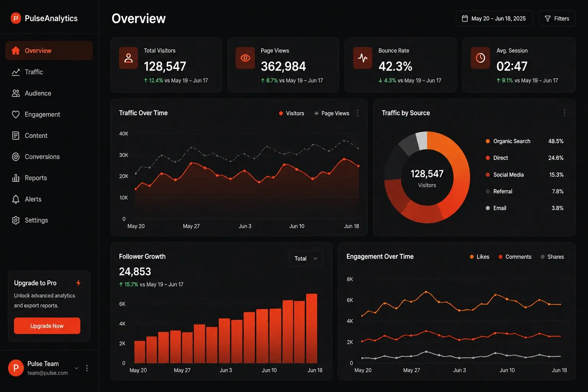Navigate to Engagement in sidebar
This screenshot has width=588, height=392.
point(49,114)
